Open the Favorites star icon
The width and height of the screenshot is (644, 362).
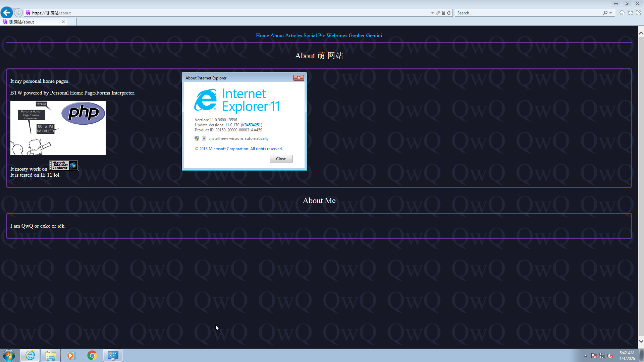(x=631, y=13)
